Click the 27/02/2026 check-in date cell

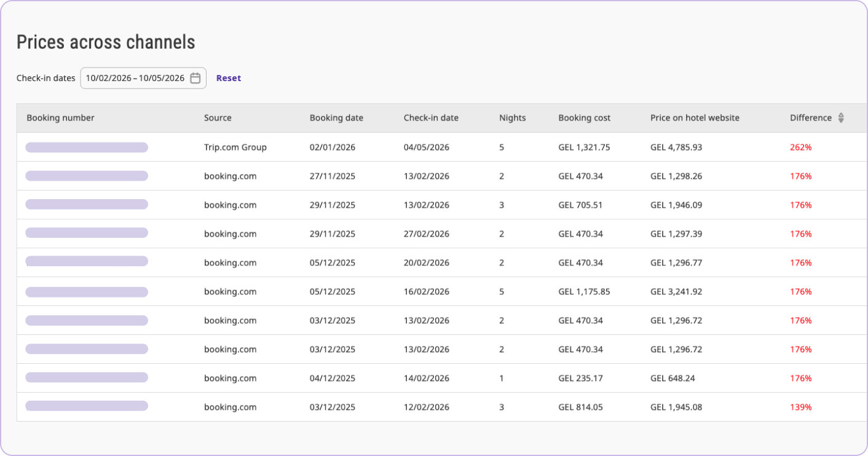coord(426,234)
